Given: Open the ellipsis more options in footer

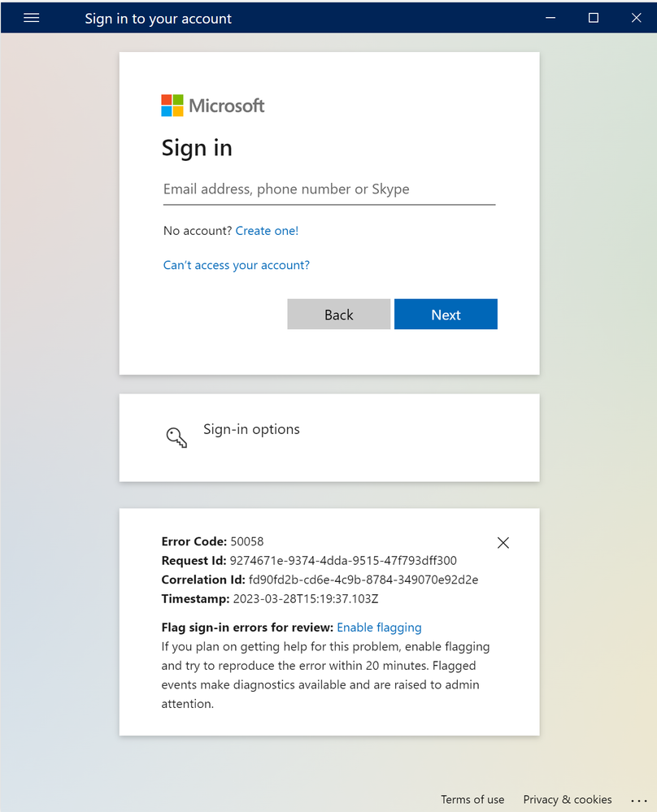Looking at the screenshot, I should [x=639, y=800].
